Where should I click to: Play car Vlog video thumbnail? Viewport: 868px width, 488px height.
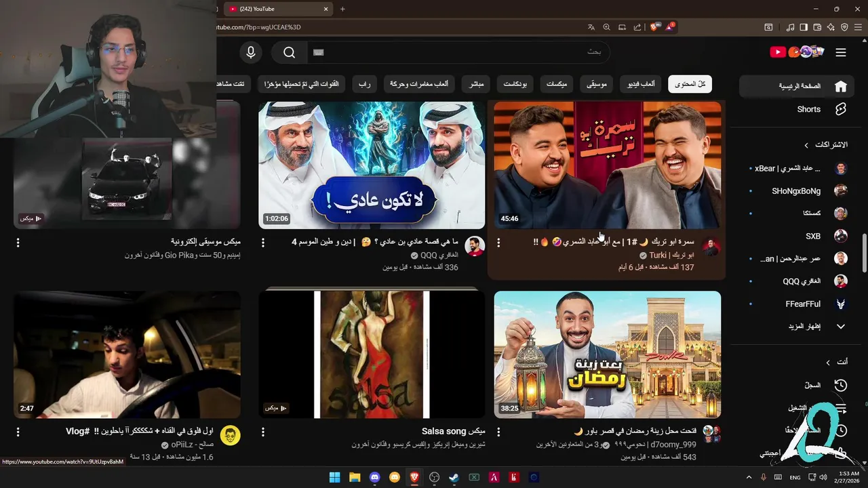tap(127, 354)
